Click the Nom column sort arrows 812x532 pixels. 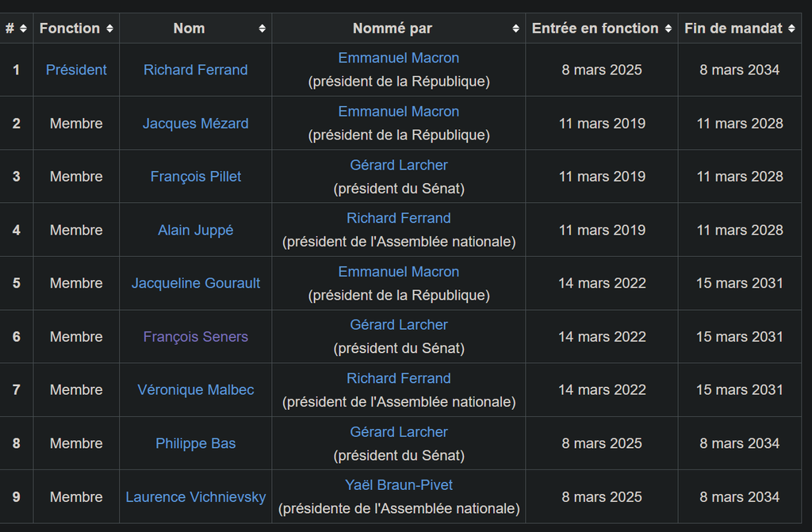(262, 29)
